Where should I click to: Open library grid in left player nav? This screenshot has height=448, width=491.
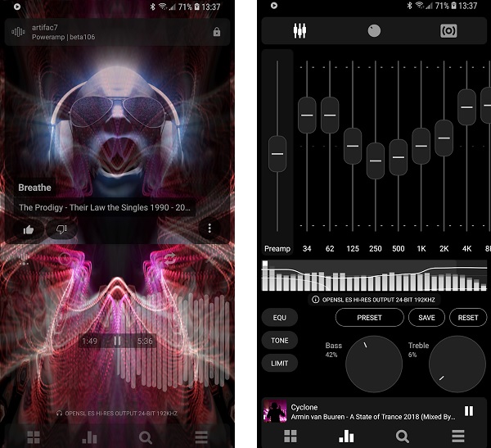34,437
